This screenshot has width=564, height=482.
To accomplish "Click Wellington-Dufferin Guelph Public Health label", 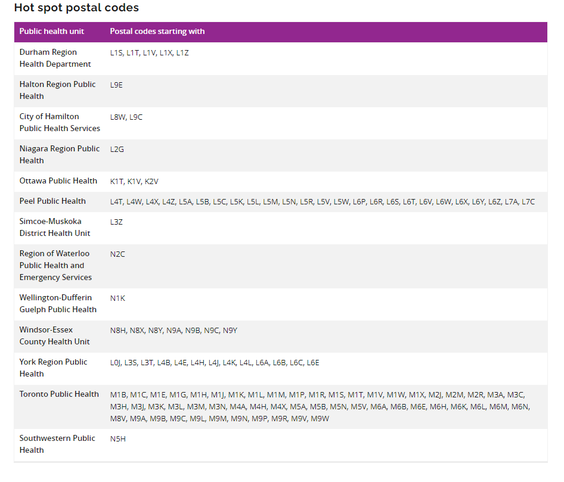I will pyautogui.click(x=58, y=304).
